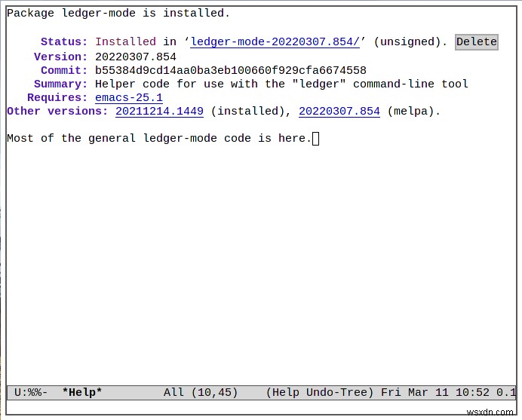
Task: Click the Version: label
Action: point(60,57)
